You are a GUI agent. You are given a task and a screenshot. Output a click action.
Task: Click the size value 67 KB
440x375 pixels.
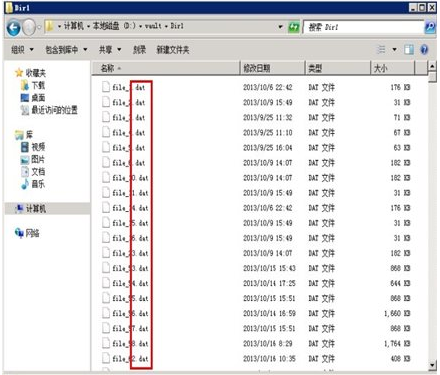pos(402,132)
